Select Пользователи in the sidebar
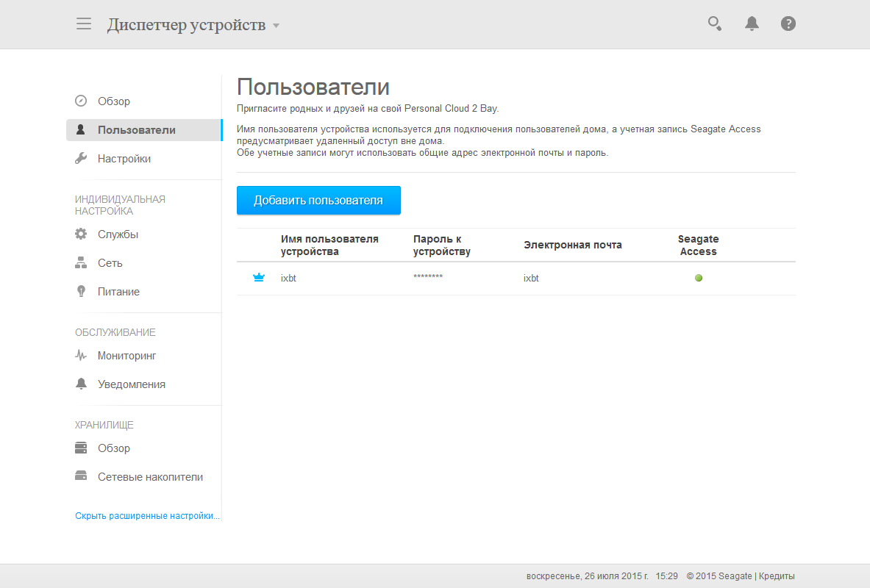Screen dimensions: 870x588 pyautogui.click(x=144, y=130)
